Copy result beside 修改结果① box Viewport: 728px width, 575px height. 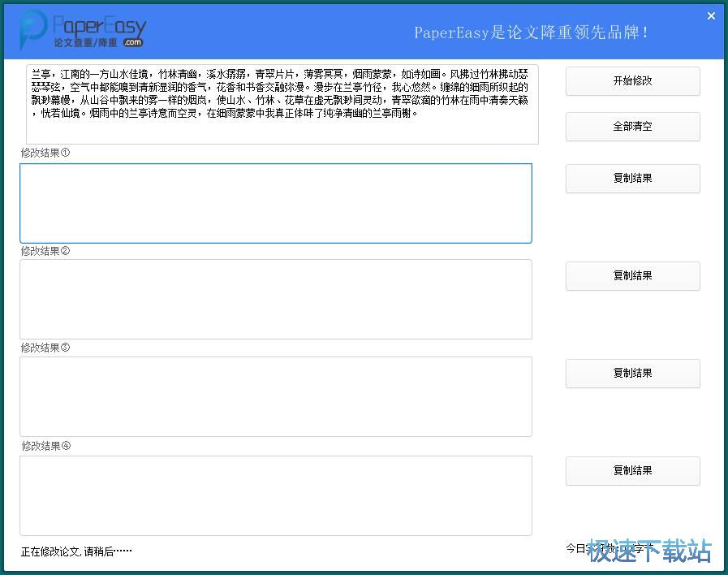tap(632, 179)
